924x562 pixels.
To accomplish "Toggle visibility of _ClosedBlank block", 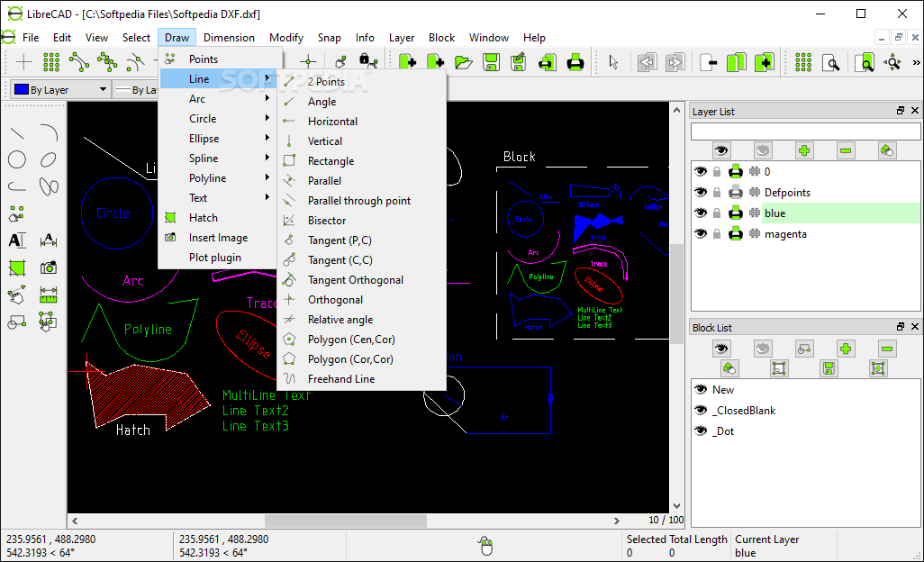I will pyautogui.click(x=701, y=410).
